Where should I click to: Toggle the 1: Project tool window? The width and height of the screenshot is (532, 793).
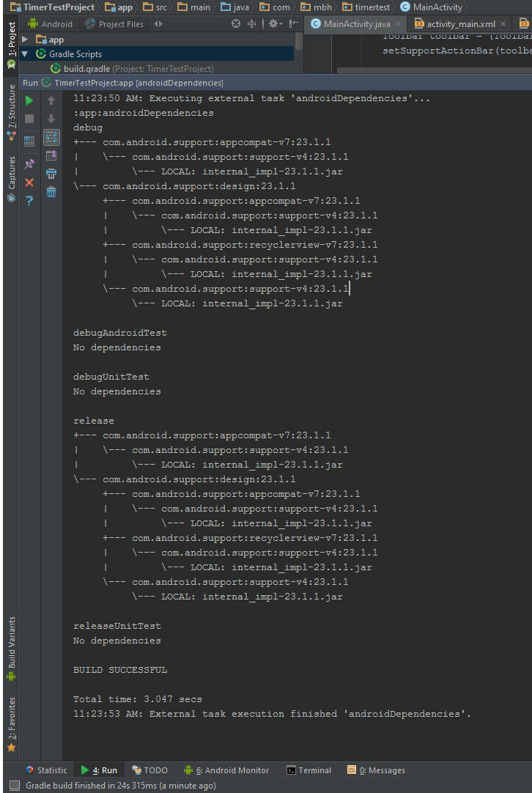[11, 45]
